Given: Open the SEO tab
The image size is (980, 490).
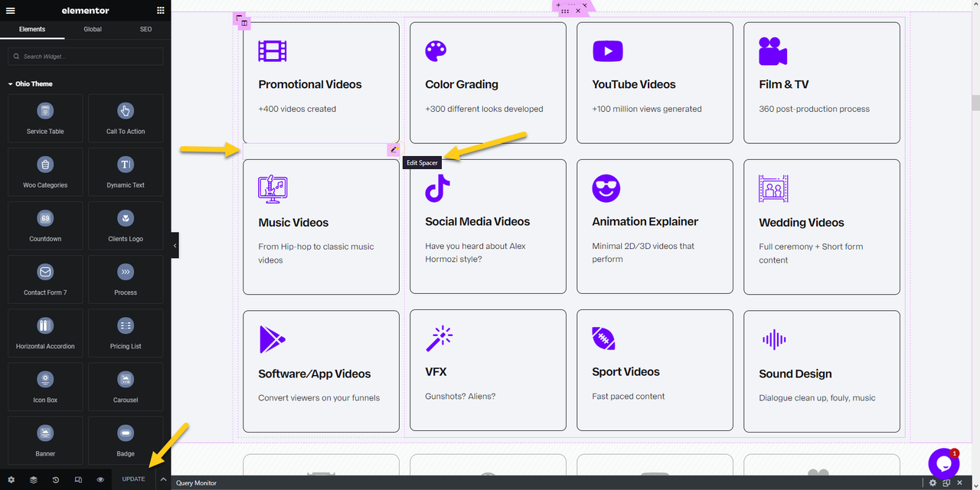Looking at the screenshot, I should (145, 29).
